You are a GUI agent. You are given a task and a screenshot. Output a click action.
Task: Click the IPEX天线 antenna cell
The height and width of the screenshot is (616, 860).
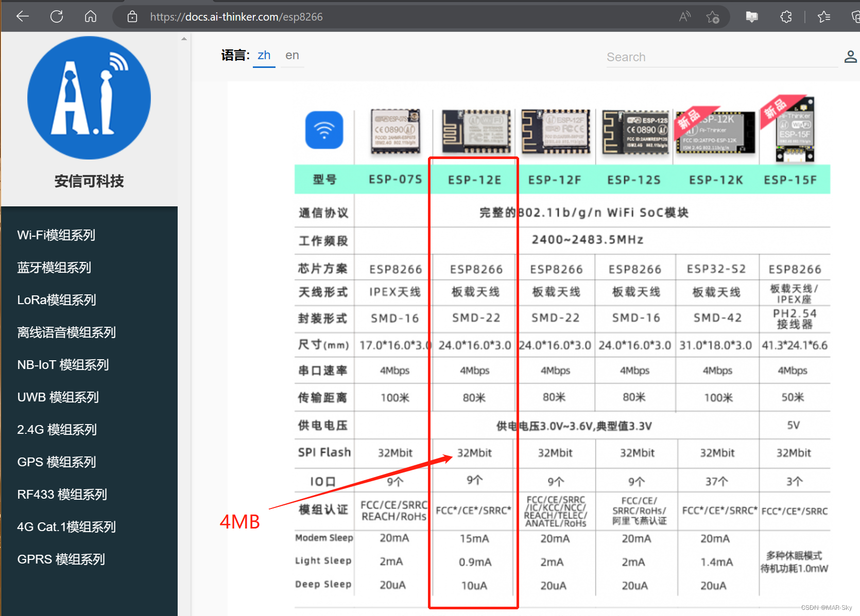coord(395,292)
